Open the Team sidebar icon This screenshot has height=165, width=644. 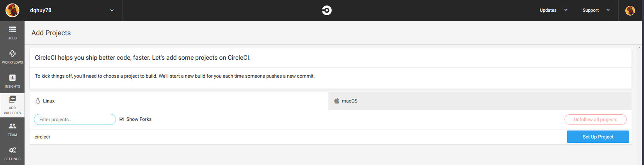pyautogui.click(x=12, y=126)
